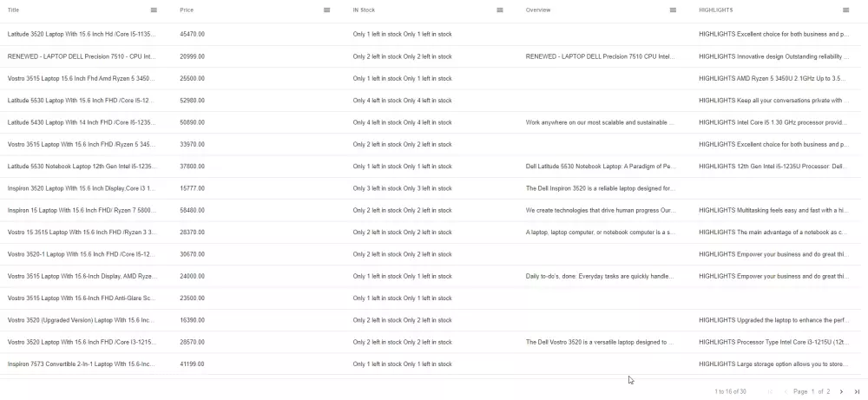868x400 pixels.
Task: Click the '1 to 16 of 30' row count
Action: click(x=730, y=391)
